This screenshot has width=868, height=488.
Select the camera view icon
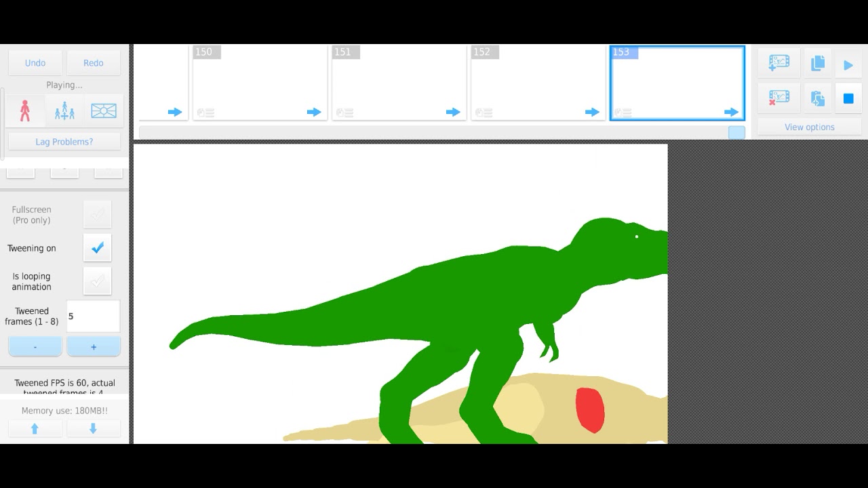coord(104,110)
